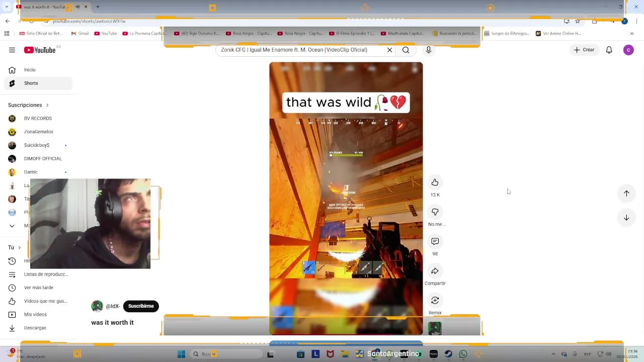644x362 pixels.
Task: Open the YouTube hamburger guide menu
Action: coord(12,50)
